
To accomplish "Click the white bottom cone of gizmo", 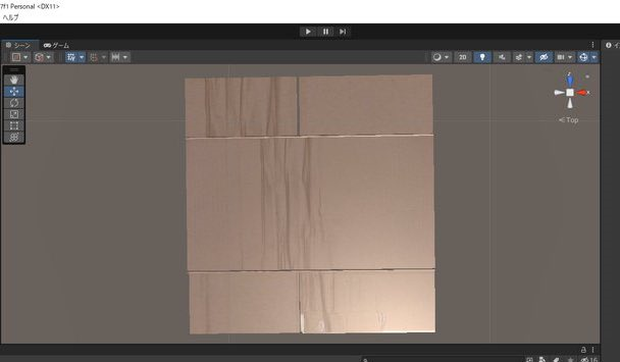I will point(570,104).
